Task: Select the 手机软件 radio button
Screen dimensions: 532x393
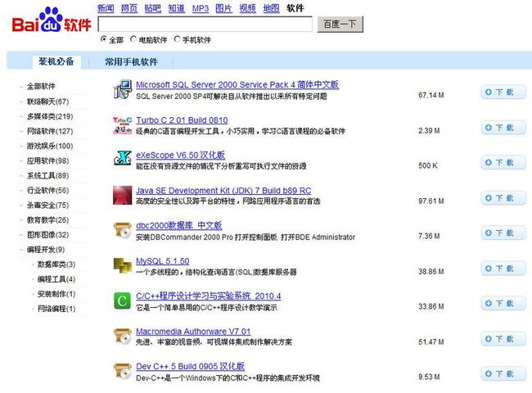Action: [x=177, y=39]
